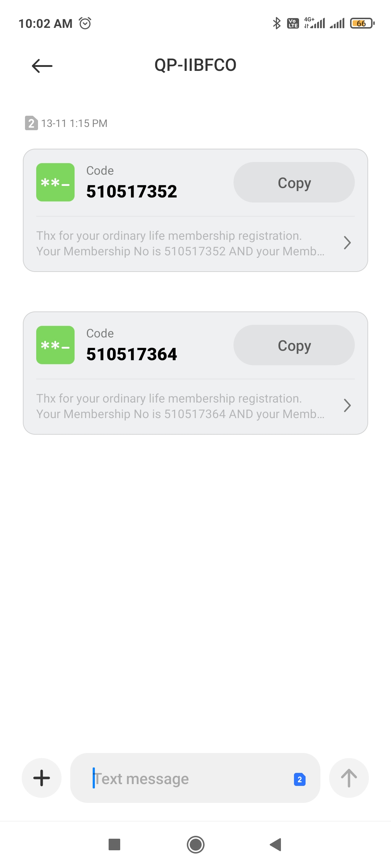The height and width of the screenshot is (868, 391).
Task: Tap the alarm clock status icon
Action: coord(85,24)
